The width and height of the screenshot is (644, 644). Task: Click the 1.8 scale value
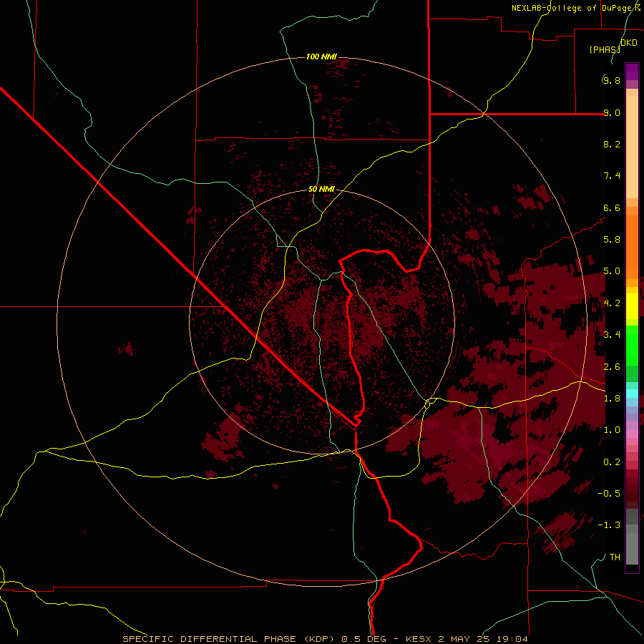(612, 399)
